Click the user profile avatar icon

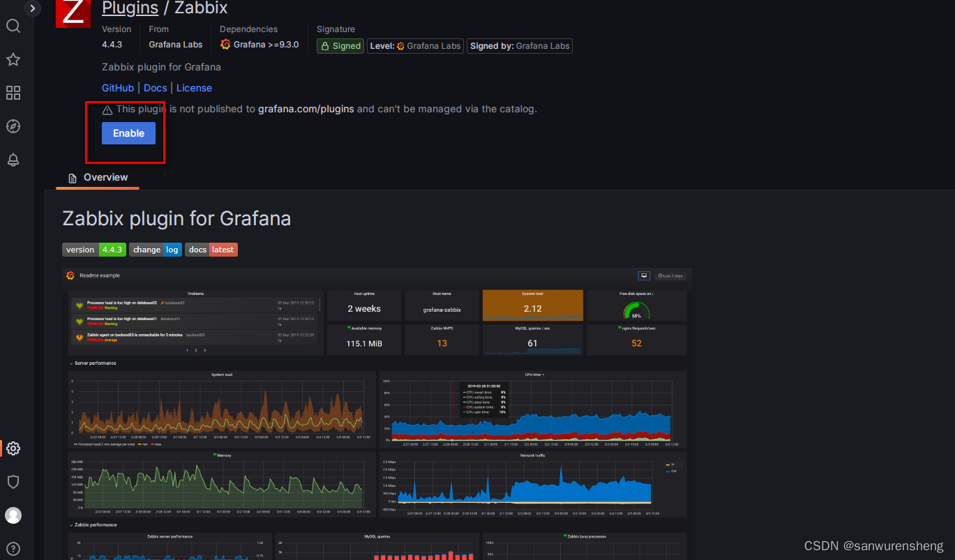[x=13, y=515]
